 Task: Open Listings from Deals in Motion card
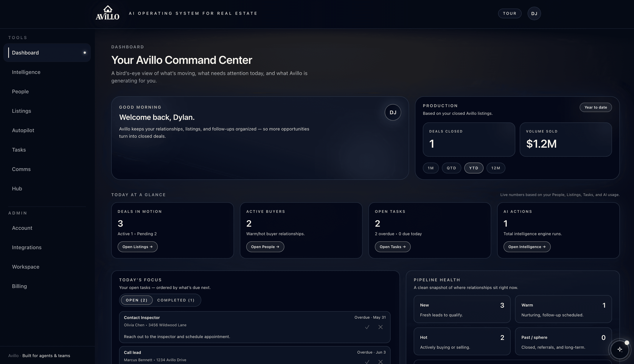tap(138, 247)
